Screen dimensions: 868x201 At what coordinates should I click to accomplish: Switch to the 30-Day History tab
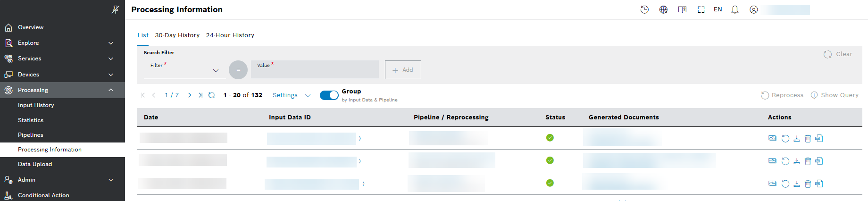(x=177, y=35)
